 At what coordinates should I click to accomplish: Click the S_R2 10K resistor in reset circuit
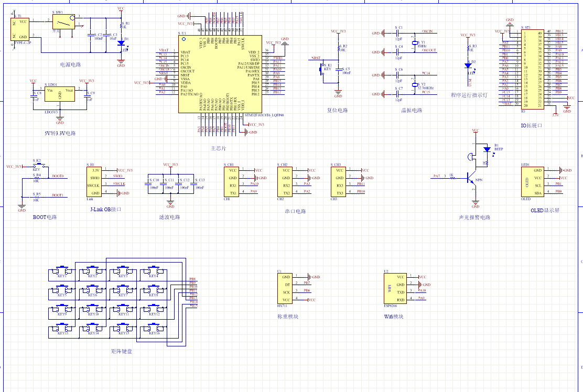[x=338, y=48]
